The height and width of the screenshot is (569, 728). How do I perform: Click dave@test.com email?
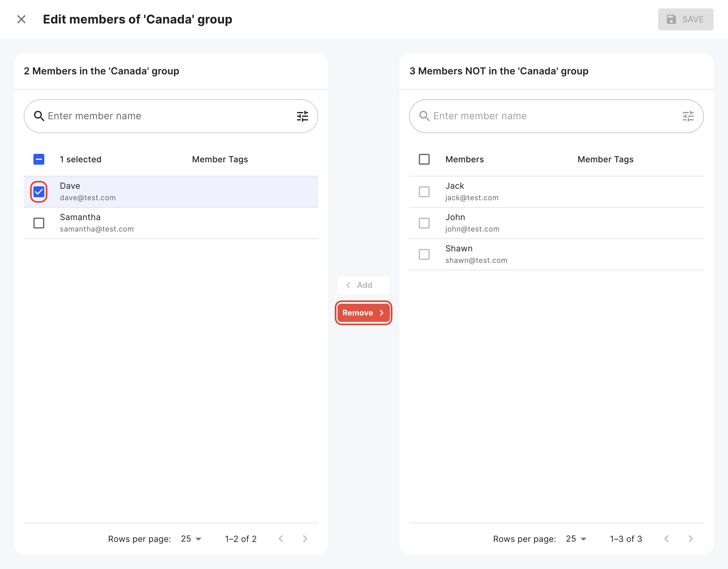88,198
